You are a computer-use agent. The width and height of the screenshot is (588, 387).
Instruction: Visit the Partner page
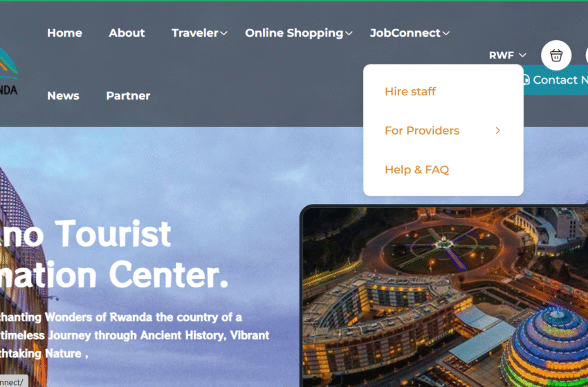point(128,96)
